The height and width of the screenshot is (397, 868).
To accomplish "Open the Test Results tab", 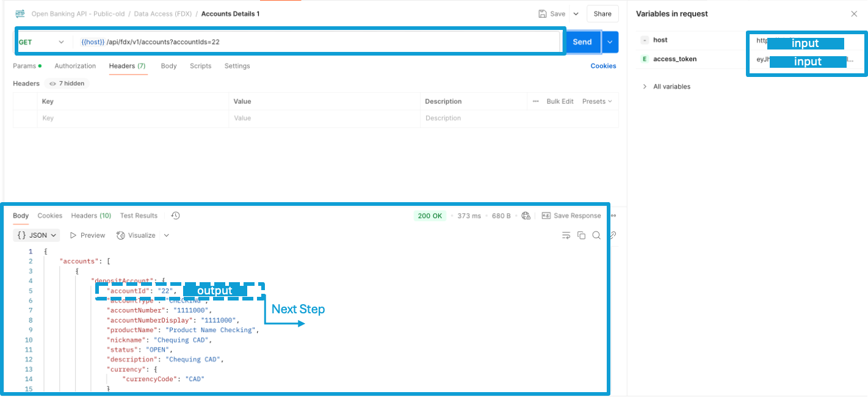I will pos(139,216).
